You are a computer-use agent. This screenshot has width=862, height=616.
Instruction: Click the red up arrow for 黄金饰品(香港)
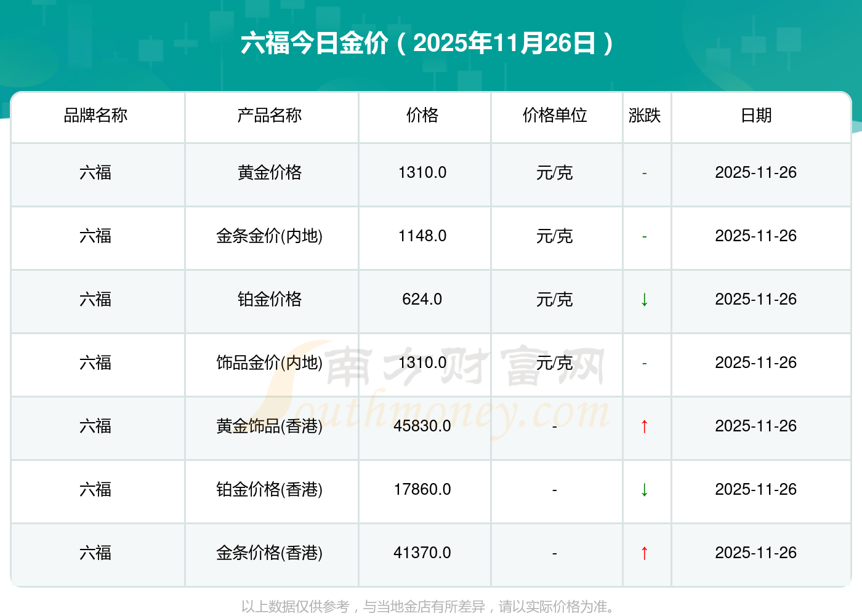pos(644,426)
